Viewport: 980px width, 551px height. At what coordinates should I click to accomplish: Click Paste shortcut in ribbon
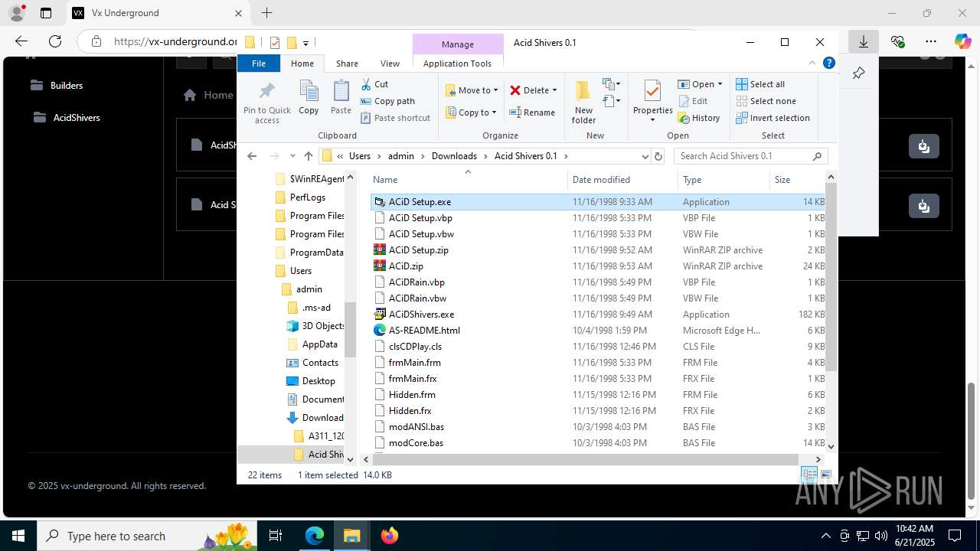(x=395, y=118)
